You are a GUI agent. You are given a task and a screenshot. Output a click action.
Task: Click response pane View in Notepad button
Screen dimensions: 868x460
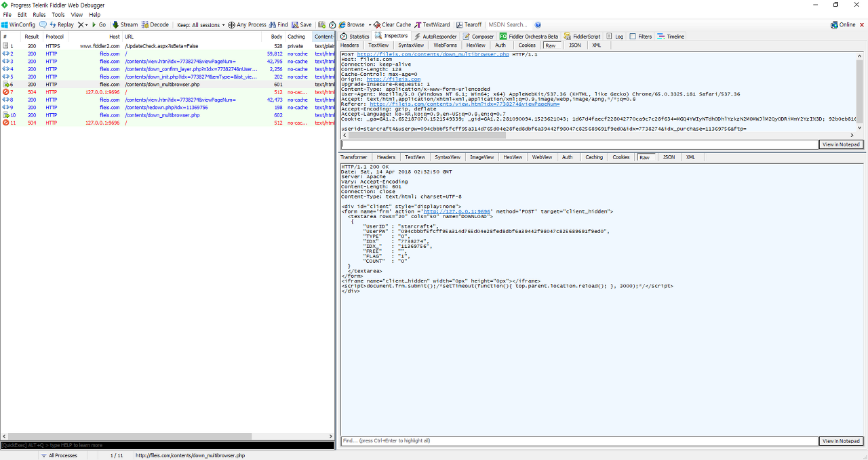(x=842, y=441)
